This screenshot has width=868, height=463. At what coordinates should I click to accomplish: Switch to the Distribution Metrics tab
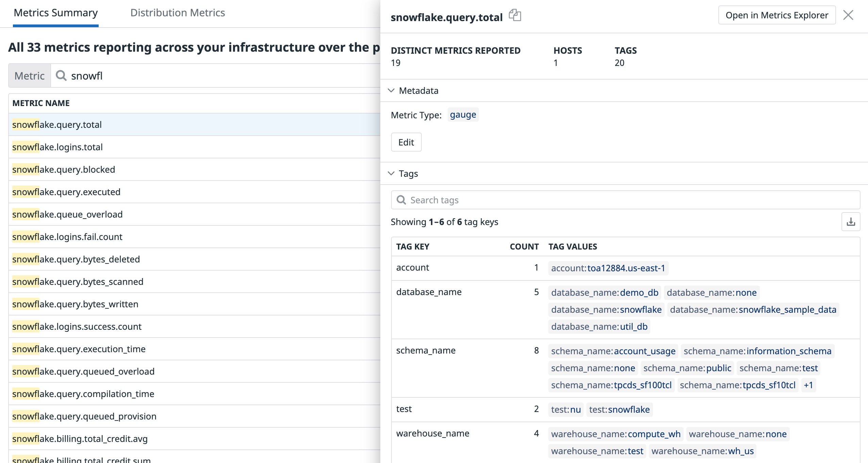[178, 13]
